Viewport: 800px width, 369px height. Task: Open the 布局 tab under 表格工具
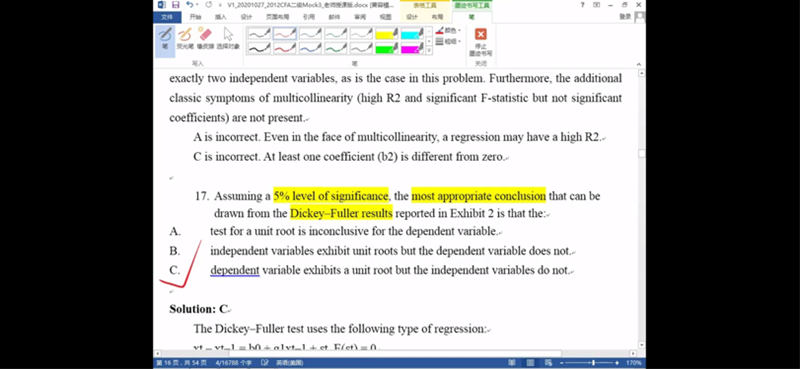point(437,17)
